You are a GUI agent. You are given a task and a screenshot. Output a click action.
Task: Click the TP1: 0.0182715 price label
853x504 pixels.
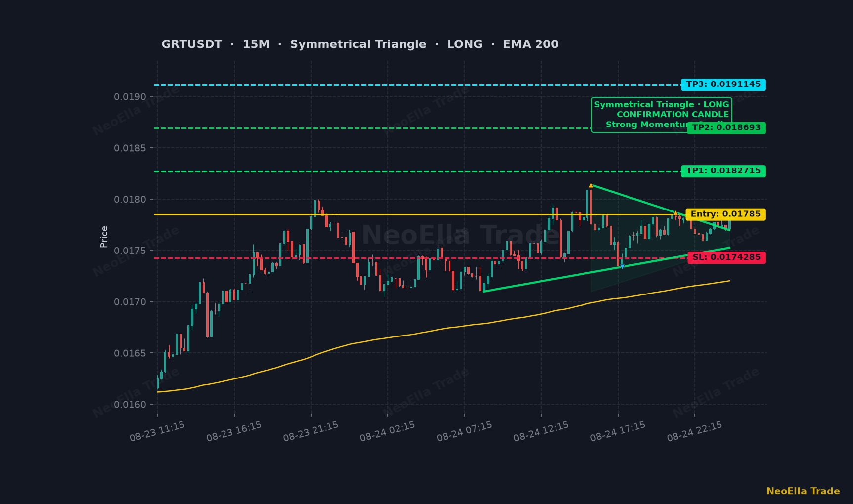coord(723,171)
